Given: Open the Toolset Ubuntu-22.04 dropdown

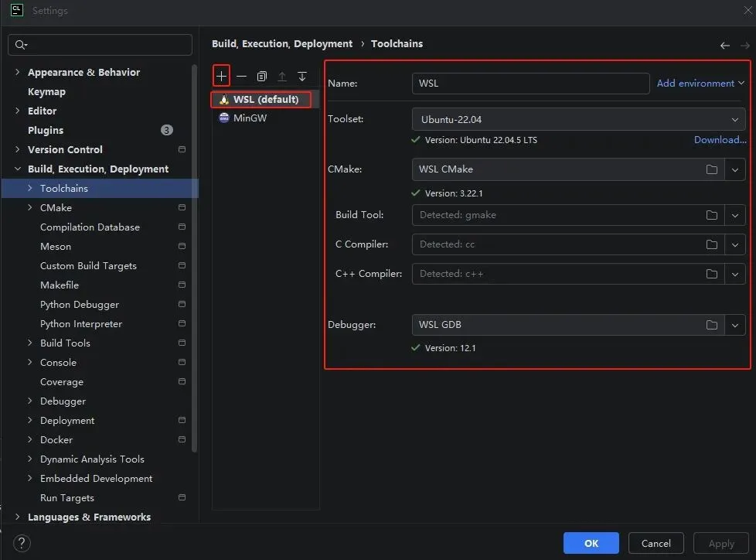Looking at the screenshot, I should click(578, 119).
